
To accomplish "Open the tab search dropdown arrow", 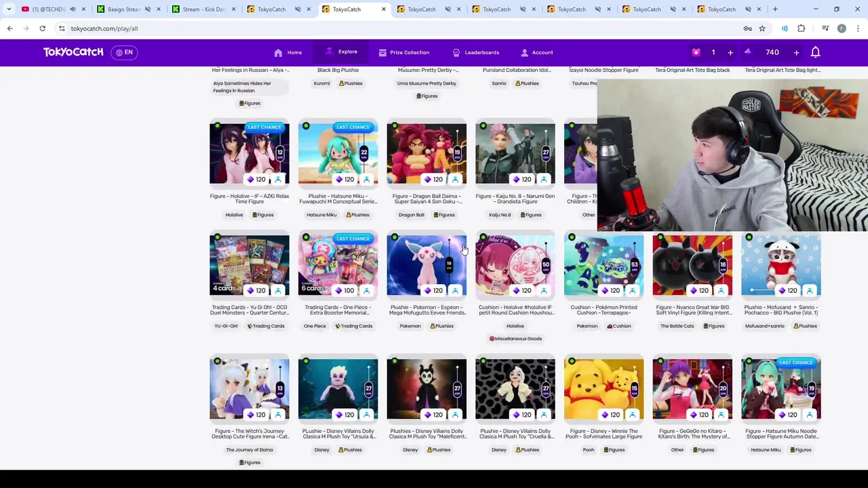I will click(9, 9).
